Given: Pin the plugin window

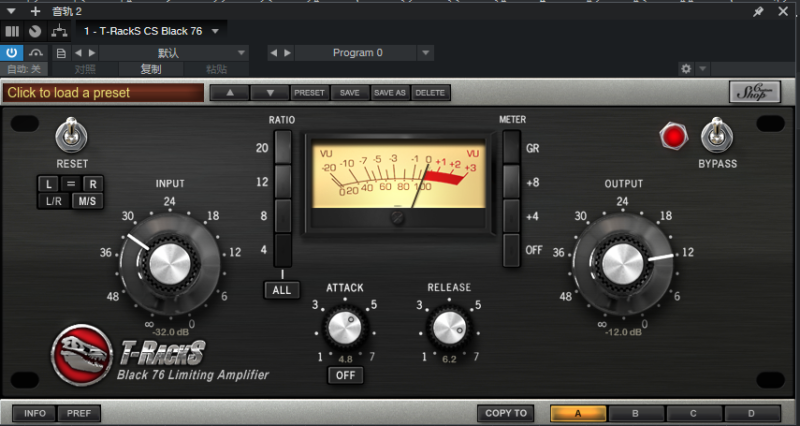Looking at the screenshot, I should pos(758,12).
